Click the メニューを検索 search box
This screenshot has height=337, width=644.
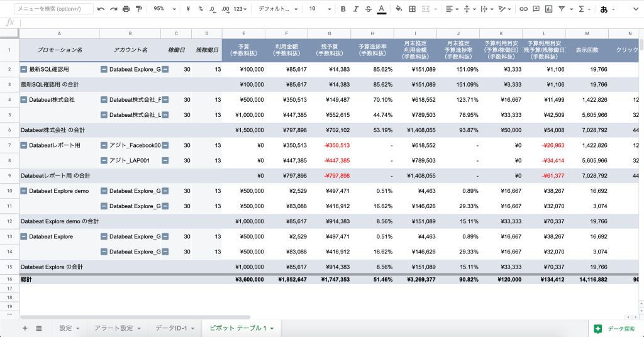coord(53,9)
